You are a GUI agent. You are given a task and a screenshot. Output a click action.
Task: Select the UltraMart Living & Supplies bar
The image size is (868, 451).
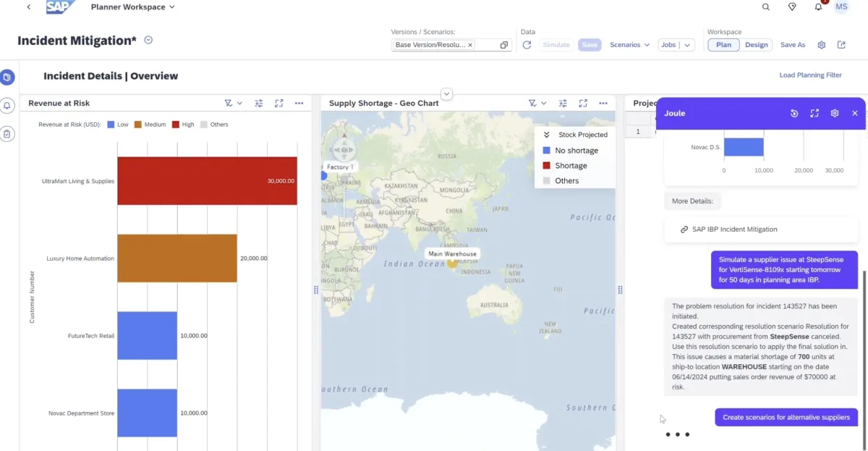(x=207, y=181)
